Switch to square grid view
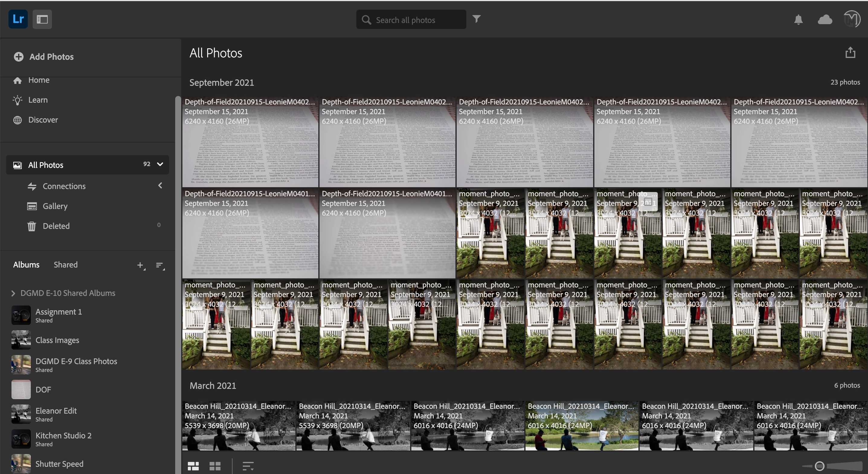The image size is (868, 474). (215, 466)
